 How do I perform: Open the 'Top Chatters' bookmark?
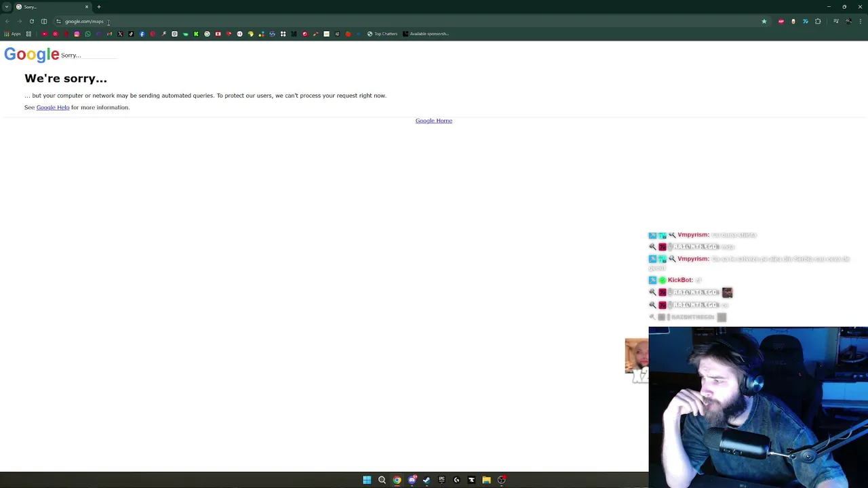click(x=382, y=34)
